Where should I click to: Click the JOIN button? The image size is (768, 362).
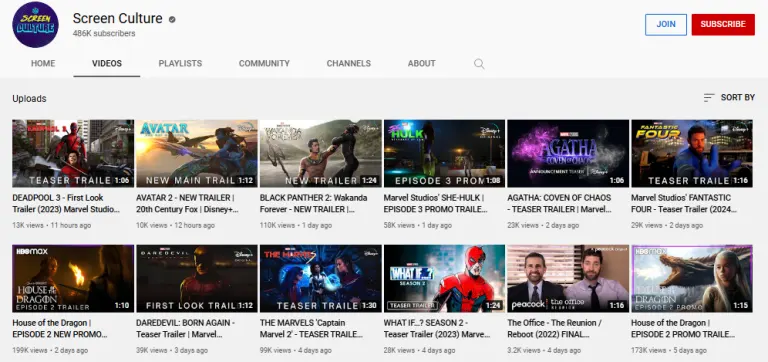[666, 24]
